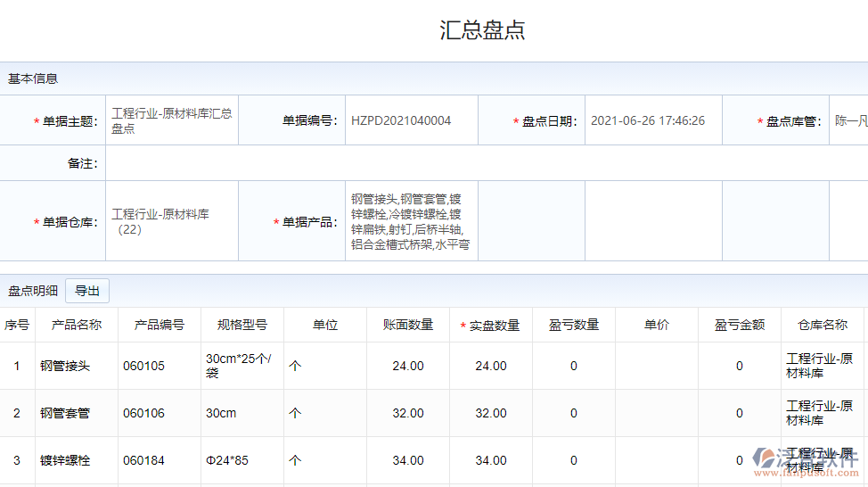Open the 盘点库管 field showing 陈一凡

coord(849,121)
